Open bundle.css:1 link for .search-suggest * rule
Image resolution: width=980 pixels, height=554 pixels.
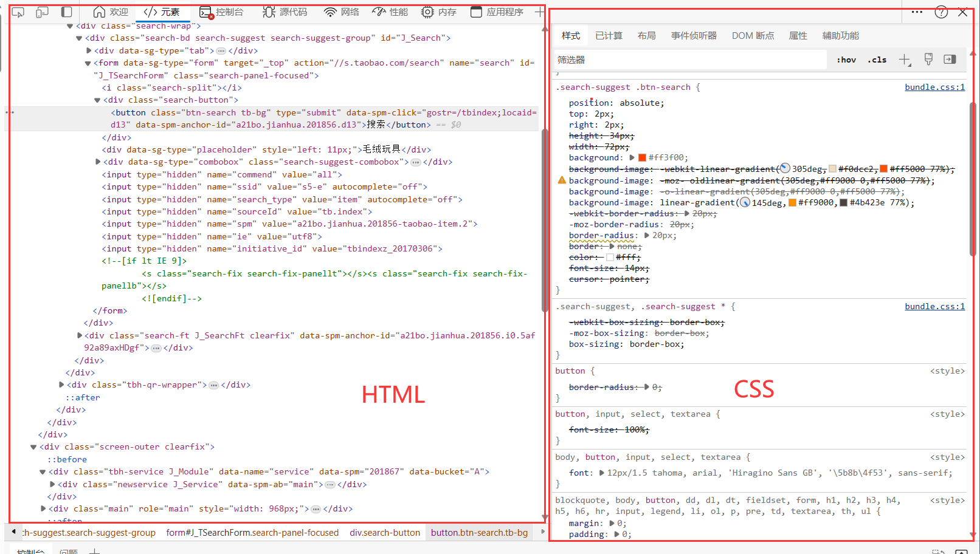[934, 306]
